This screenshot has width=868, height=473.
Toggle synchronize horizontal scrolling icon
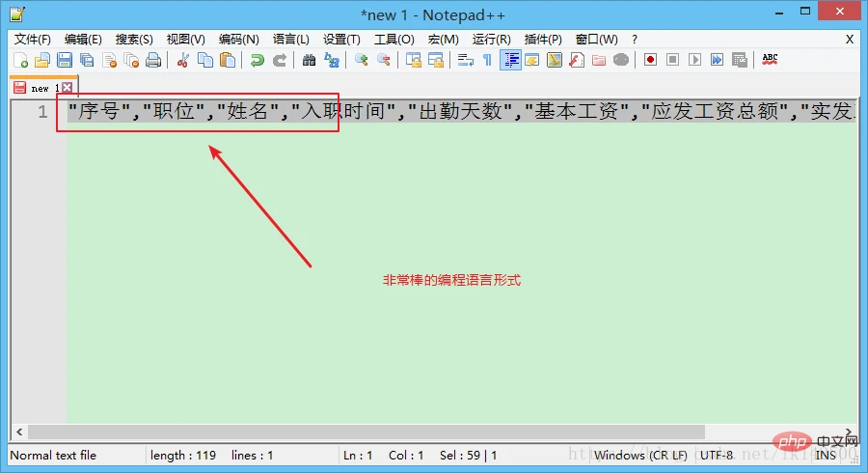pyautogui.click(x=436, y=60)
